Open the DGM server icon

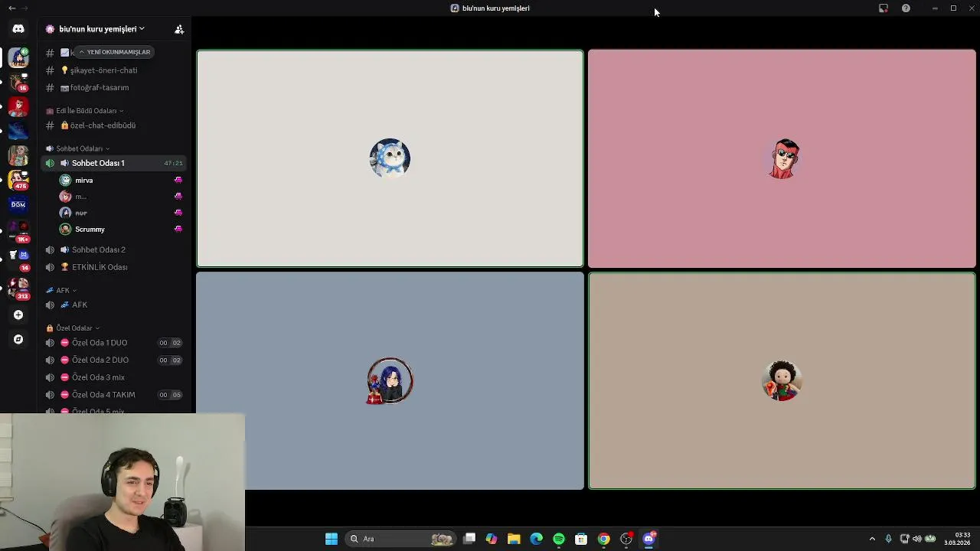click(18, 204)
